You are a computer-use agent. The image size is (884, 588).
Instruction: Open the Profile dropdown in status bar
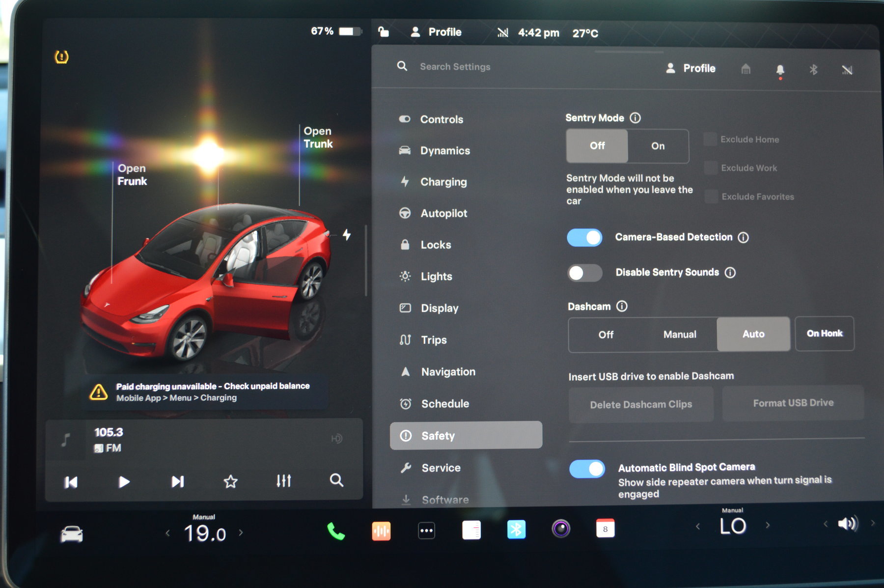tap(436, 32)
